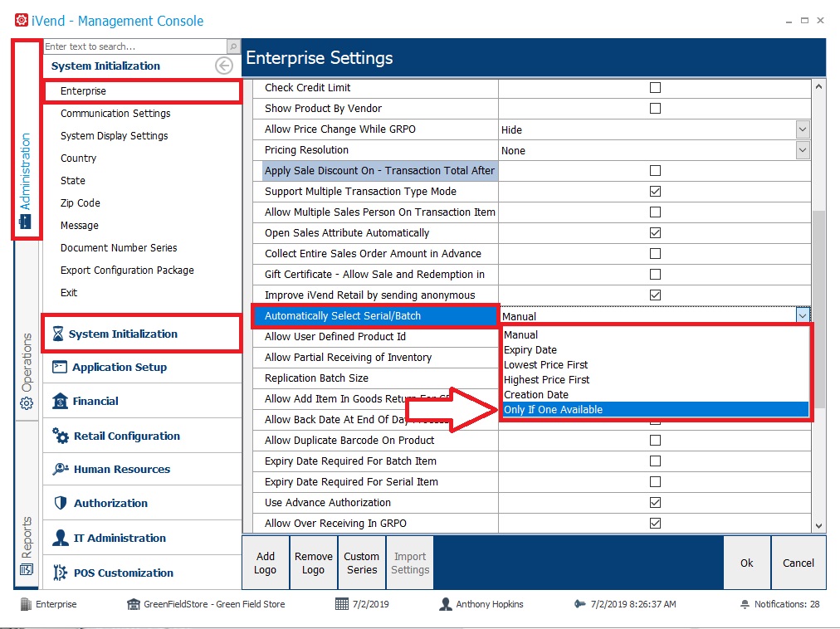Viewport: 840px width, 629px height.
Task: Check Expiry Date Required For Batch Item
Action: click(655, 461)
